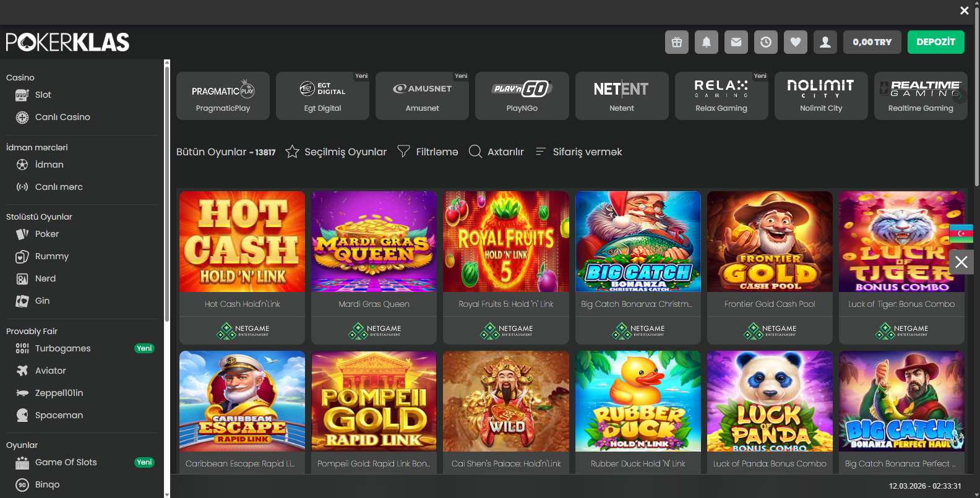Open Hot Cash Hold'n'Link game thumbnail
The height and width of the screenshot is (498, 980).
(x=242, y=241)
